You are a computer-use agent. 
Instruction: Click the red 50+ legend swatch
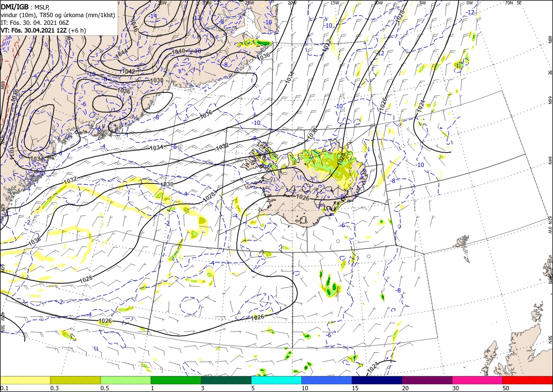[x=528, y=380]
